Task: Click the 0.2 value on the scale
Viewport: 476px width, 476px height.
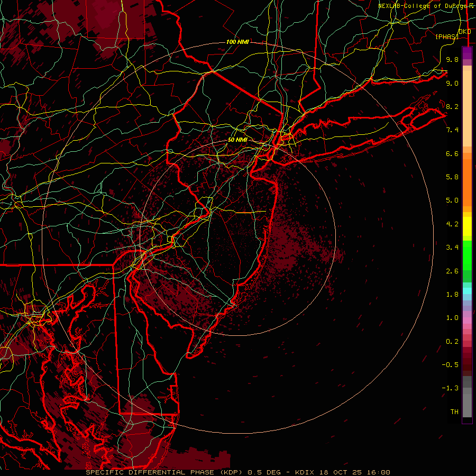Action: click(x=452, y=342)
